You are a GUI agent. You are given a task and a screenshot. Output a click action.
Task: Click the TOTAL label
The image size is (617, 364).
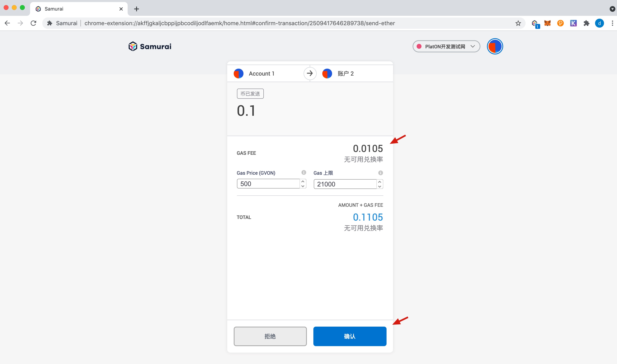tap(244, 217)
